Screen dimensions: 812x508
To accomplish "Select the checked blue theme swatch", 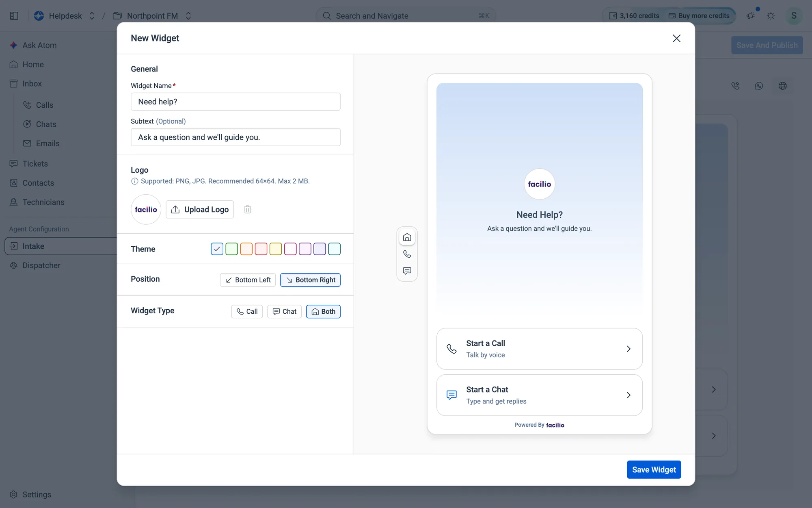I will point(217,249).
